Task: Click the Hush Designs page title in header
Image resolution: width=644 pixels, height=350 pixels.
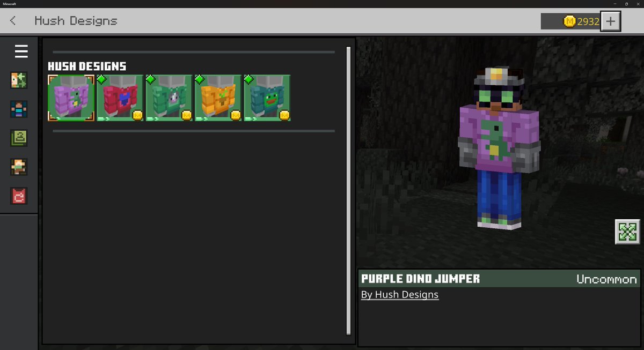Action: click(x=76, y=21)
